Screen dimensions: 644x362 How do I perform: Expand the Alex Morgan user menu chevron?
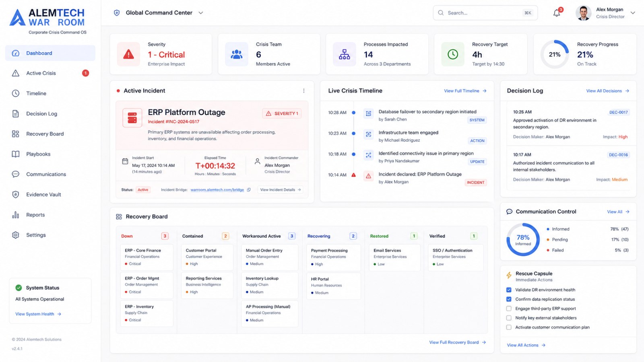click(x=633, y=13)
